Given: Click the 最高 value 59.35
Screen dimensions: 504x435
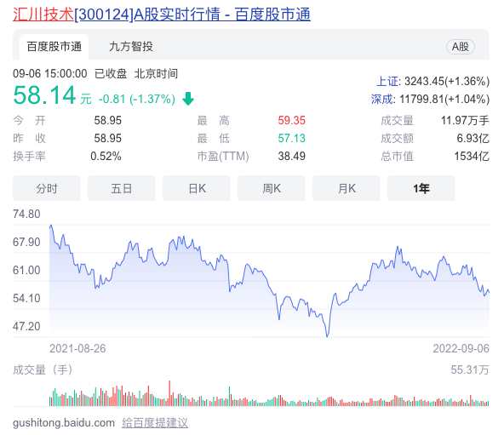Looking at the screenshot, I should tap(291, 121).
